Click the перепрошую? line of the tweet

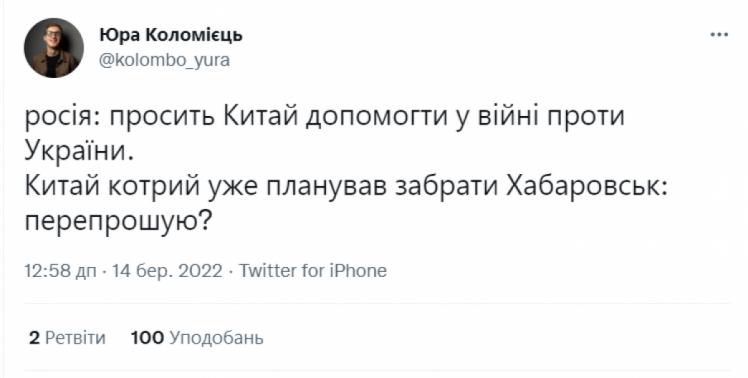(x=118, y=221)
